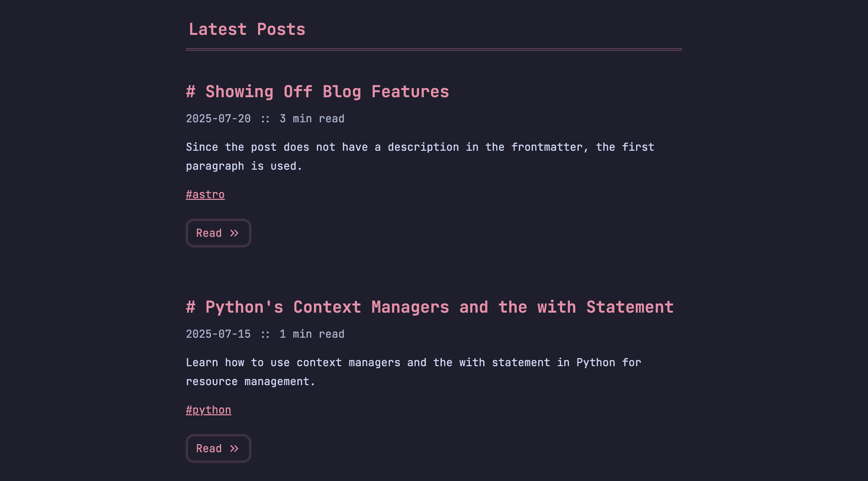Viewport: 868px width, 481px height.
Task: Click the divider line under Latest Posts
Action: 434,49
